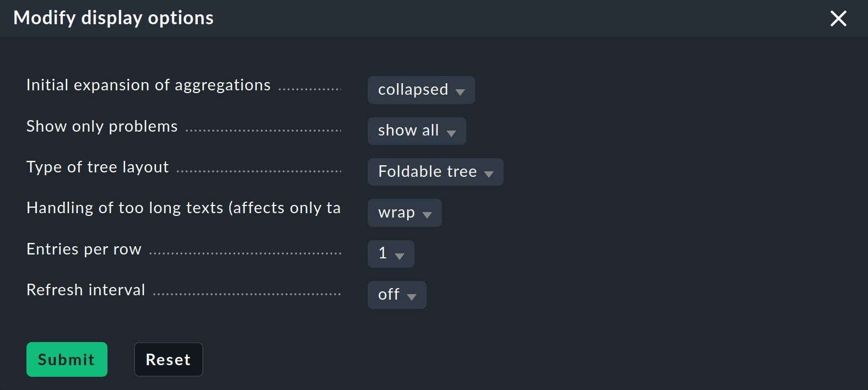Image resolution: width=868 pixels, height=390 pixels.
Task: Click the arrow on the collapsed selector
Action: tap(461, 91)
